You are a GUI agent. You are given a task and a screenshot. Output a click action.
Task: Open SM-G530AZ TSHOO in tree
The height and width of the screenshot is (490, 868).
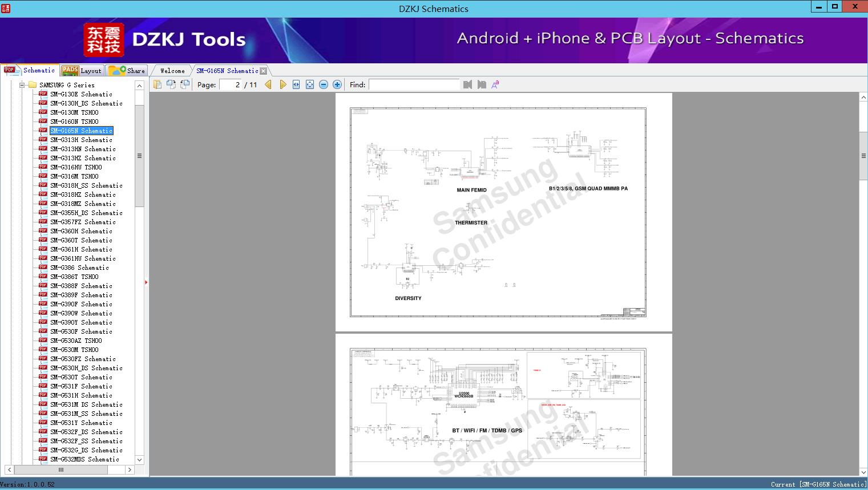coord(76,341)
